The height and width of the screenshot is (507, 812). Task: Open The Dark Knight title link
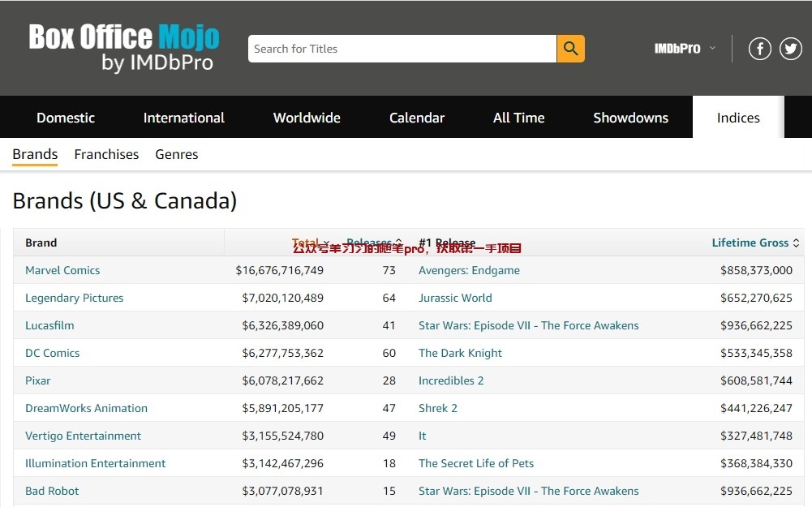pos(460,353)
